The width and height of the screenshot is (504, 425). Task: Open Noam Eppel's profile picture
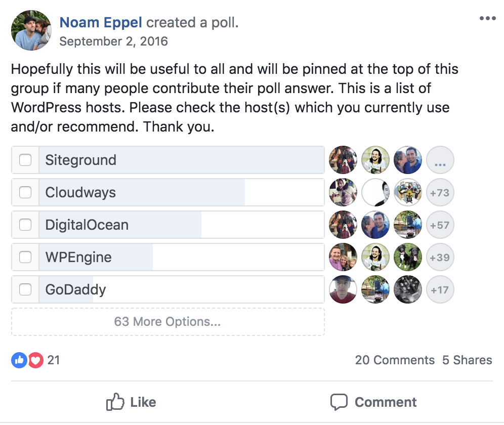(31, 30)
